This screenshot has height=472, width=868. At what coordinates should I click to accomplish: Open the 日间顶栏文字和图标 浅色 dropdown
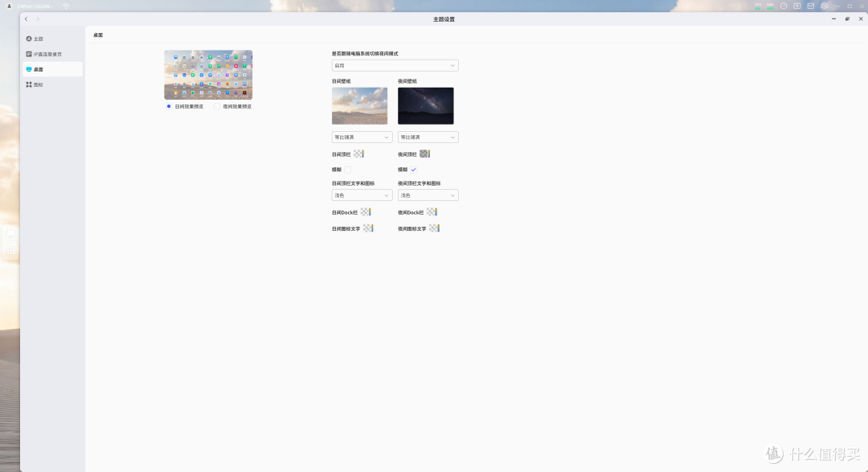(362, 195)
